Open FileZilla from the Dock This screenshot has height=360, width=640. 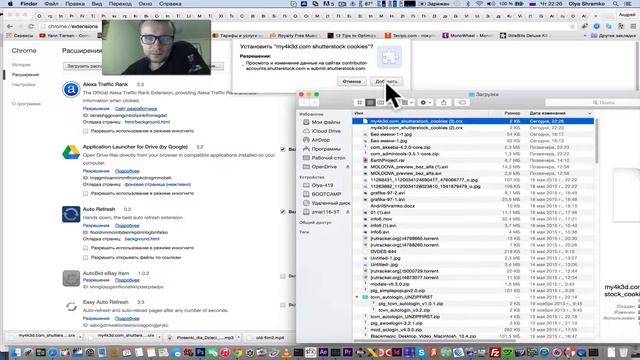click(495, 352)
